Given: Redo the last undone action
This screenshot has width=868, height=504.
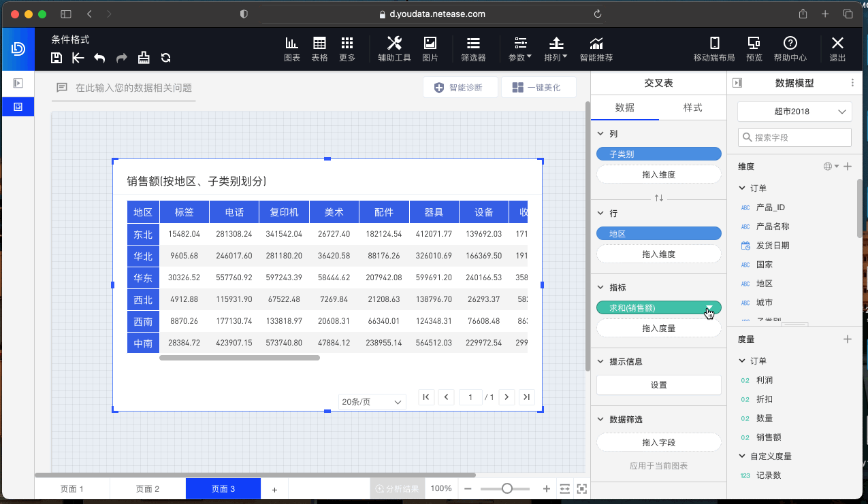Looking at the screenshot, I should click(122, 58).
